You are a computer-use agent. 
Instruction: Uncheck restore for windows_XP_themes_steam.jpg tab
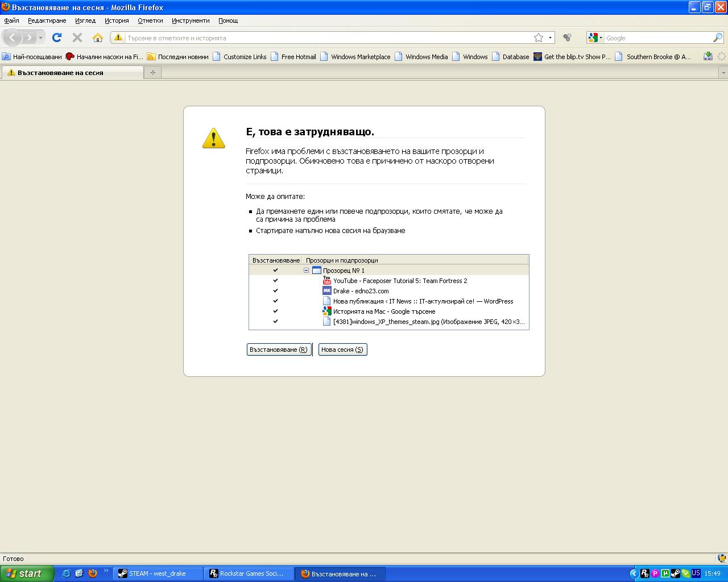[275, 321]
